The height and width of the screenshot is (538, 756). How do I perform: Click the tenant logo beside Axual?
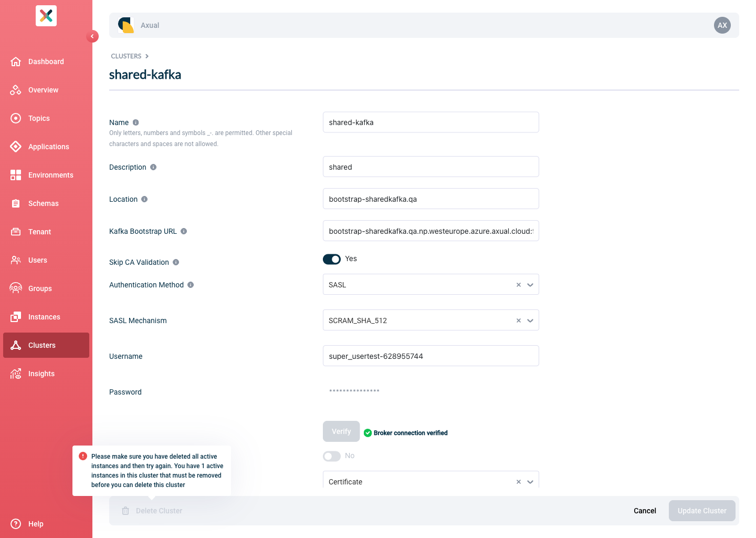[126, 25]
